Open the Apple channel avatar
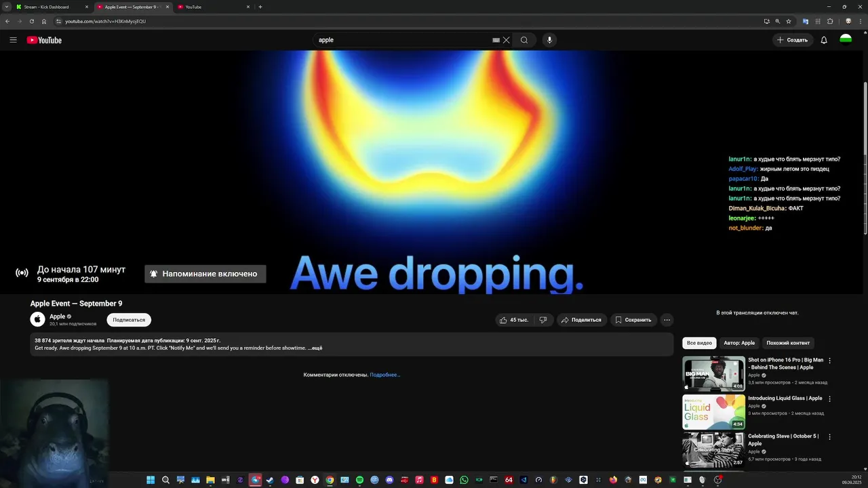 [x=37, y=319]
